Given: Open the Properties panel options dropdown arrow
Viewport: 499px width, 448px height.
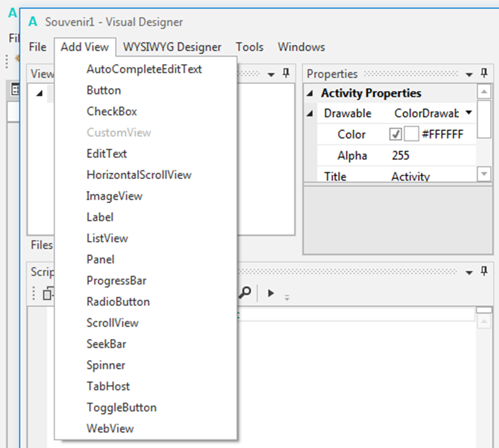Looking at the screenshot, I should (x=469, y=75).
